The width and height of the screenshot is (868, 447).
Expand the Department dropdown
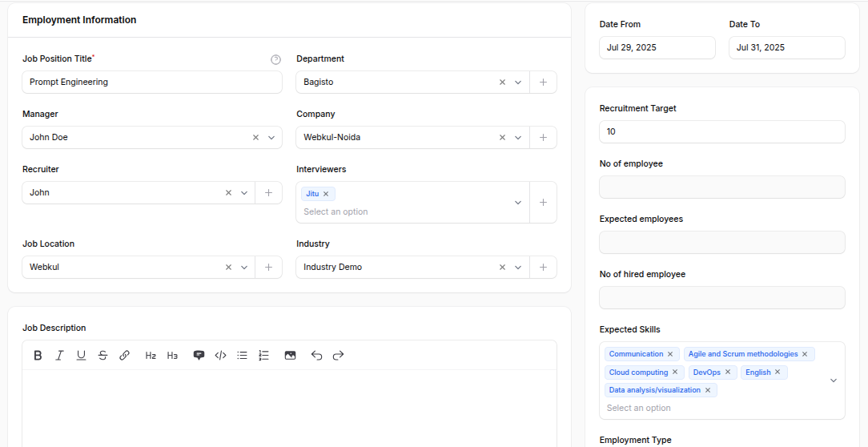(518, 83)
